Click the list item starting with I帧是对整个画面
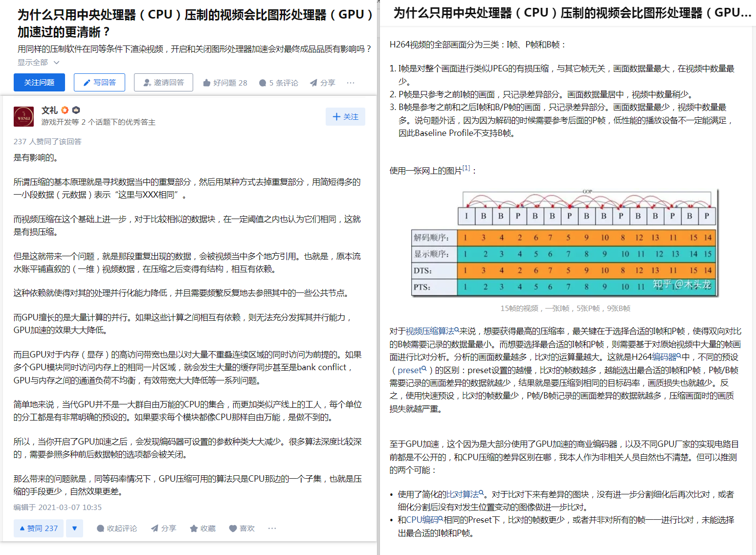 pos(566,75)
